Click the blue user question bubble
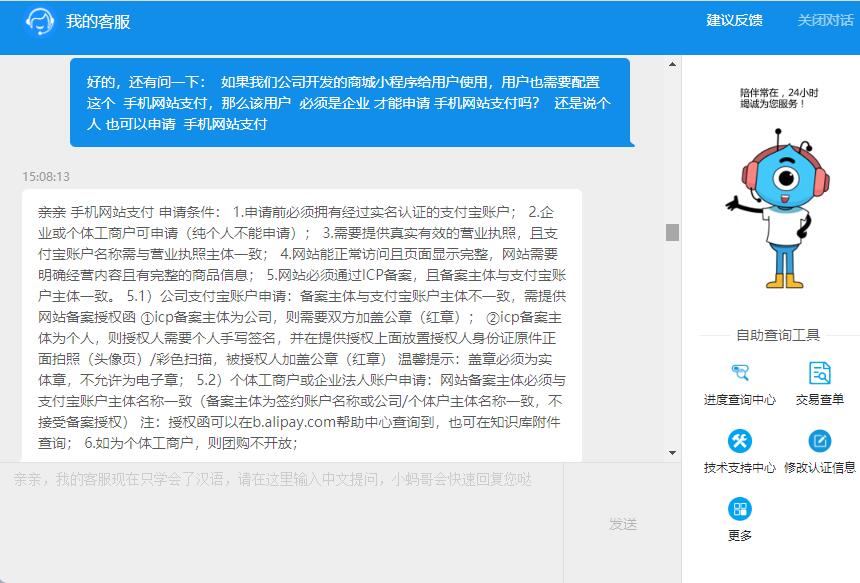The height and width of the screenshot is (583, 860). pos(352,103)
